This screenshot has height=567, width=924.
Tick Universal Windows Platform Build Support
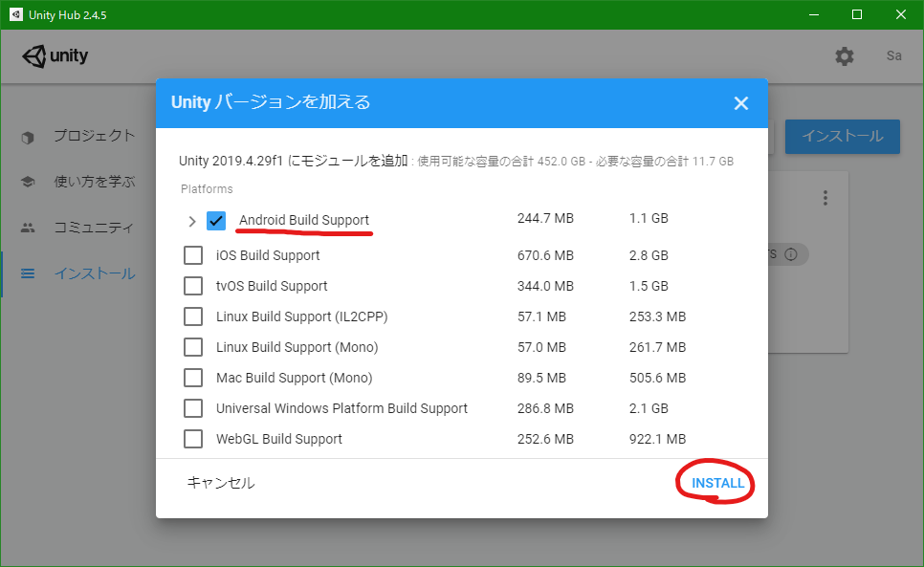(x=193, y=408)
